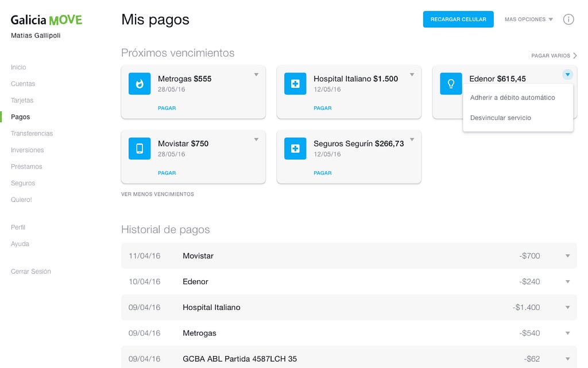Image resolution: width=588 pixels, height=368 pixels.
Task: Open the Hospital Italiano card options arrow
Action: [x=412, y=75]
